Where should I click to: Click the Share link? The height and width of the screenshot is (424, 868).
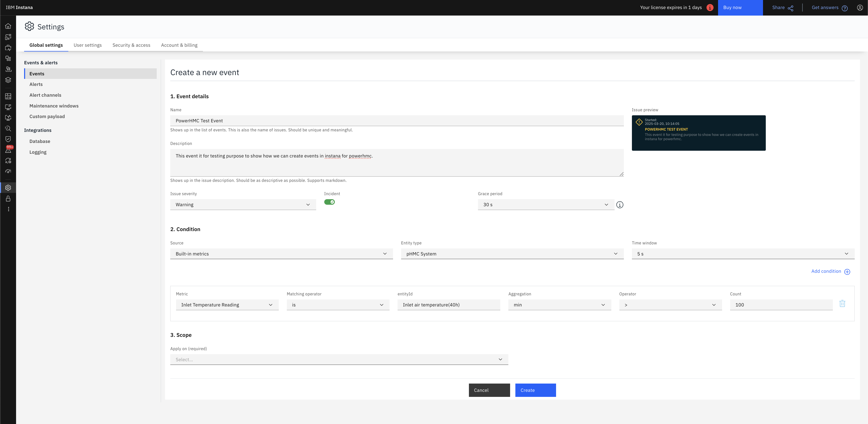778,8
